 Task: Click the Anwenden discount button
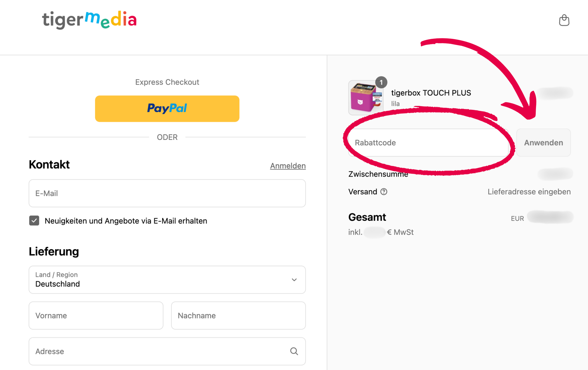click(x=543, y=143)
